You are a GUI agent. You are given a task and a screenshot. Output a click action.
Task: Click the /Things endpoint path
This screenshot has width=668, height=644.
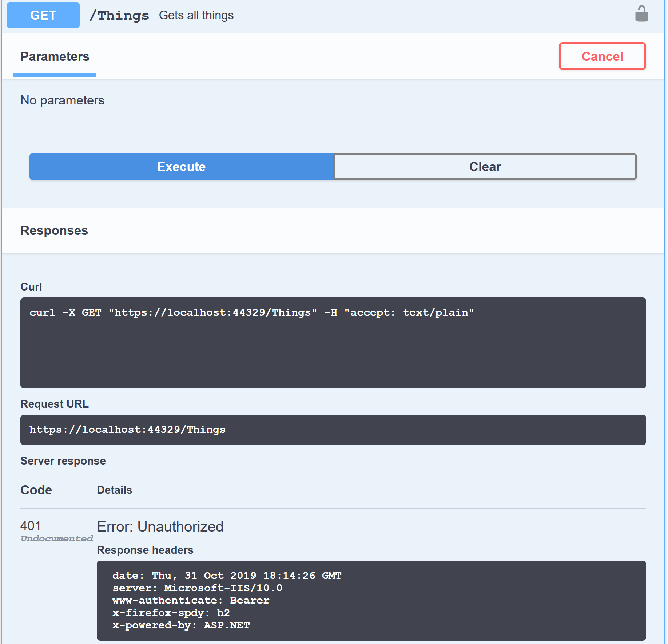pyautogui.click(x=119, y=15)
